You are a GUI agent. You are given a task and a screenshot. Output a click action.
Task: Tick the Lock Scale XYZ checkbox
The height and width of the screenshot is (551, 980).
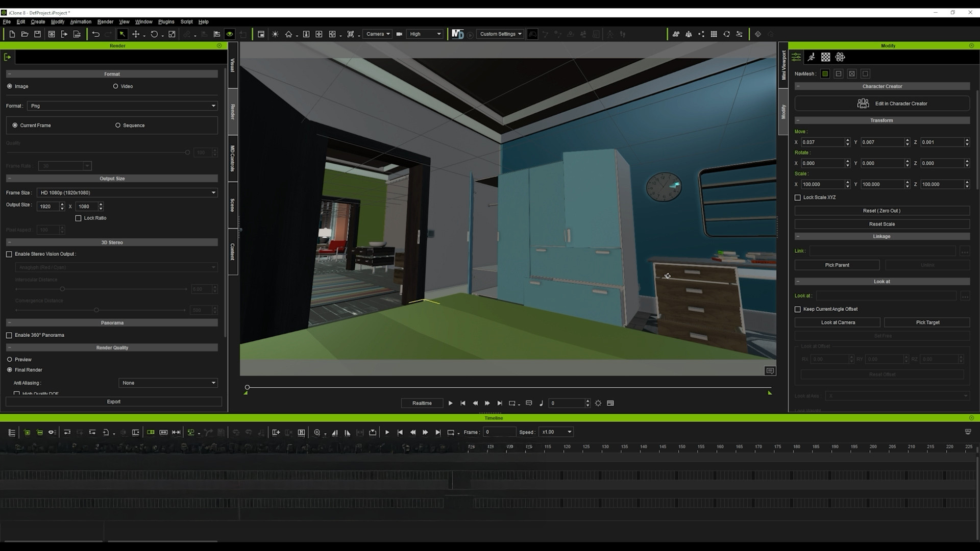point(798,197)
